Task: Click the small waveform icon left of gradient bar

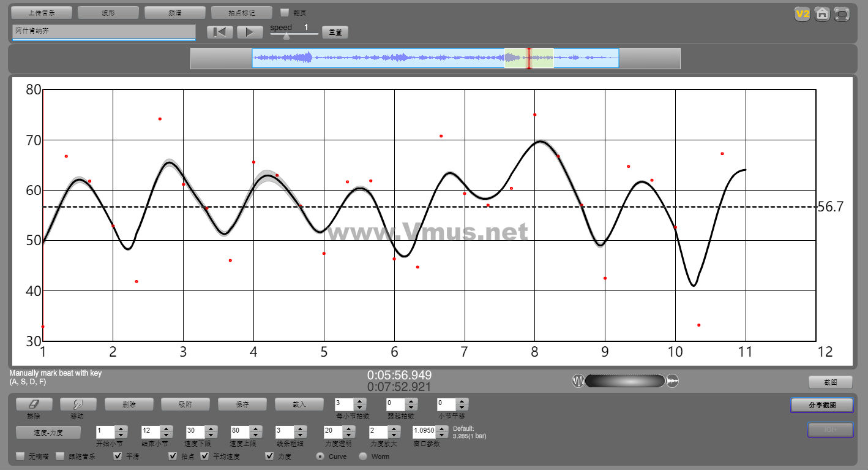Action: (578, 381)
